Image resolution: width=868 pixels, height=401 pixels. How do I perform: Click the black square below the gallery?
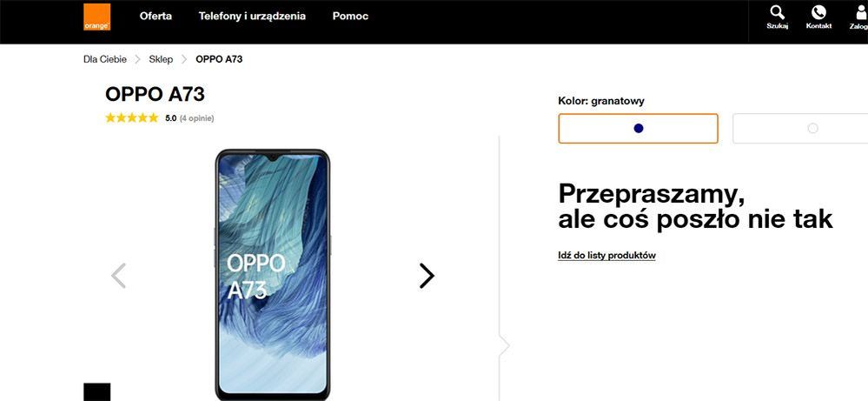(x=96, y=392)
